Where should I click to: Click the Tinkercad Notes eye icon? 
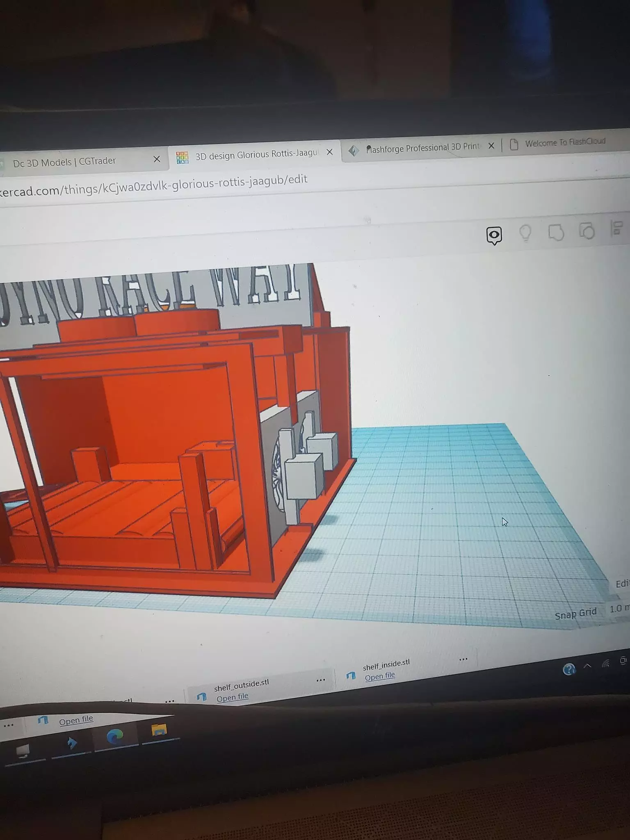point(494,235)
